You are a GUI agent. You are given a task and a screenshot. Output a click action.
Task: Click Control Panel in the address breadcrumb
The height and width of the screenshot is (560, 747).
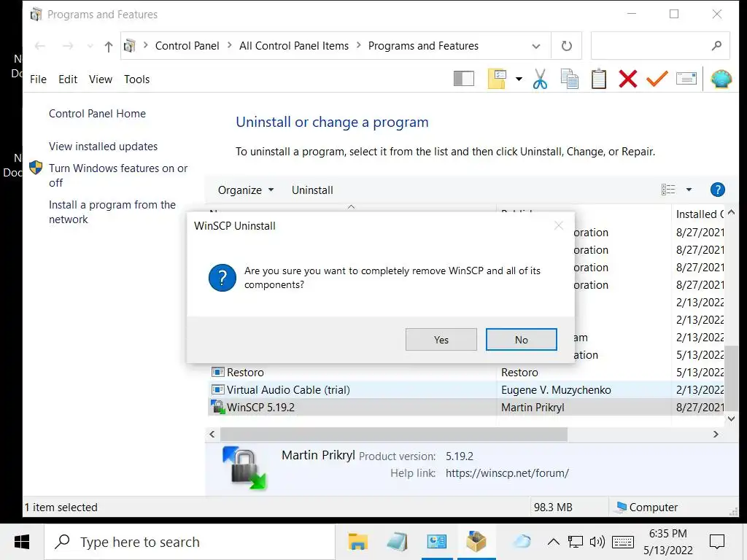click(x=187, y=46)
